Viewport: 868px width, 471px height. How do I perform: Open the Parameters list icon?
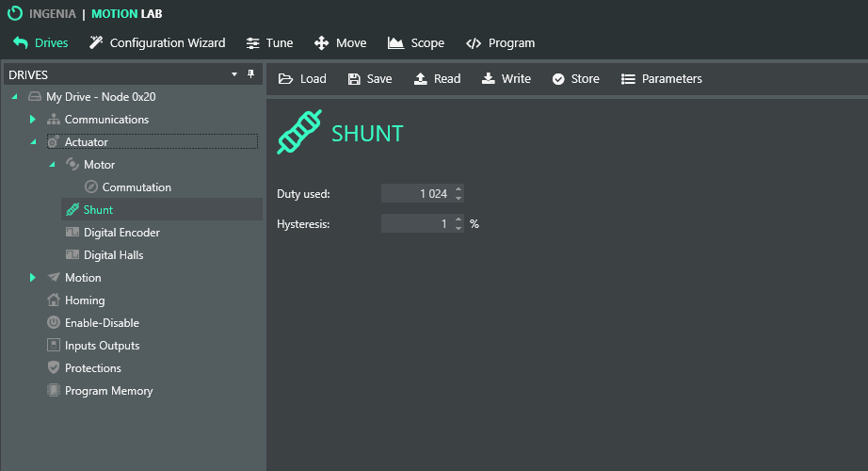click(628, 79)
